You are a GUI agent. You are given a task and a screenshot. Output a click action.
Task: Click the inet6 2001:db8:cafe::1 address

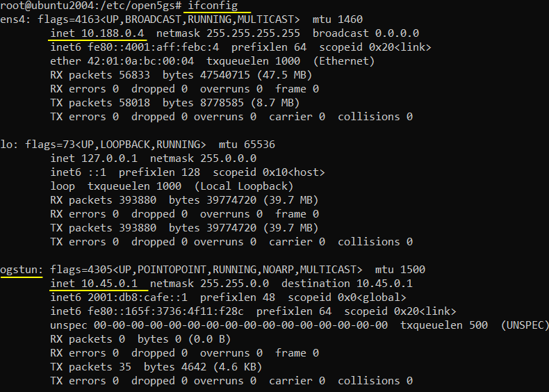point(119,297)
